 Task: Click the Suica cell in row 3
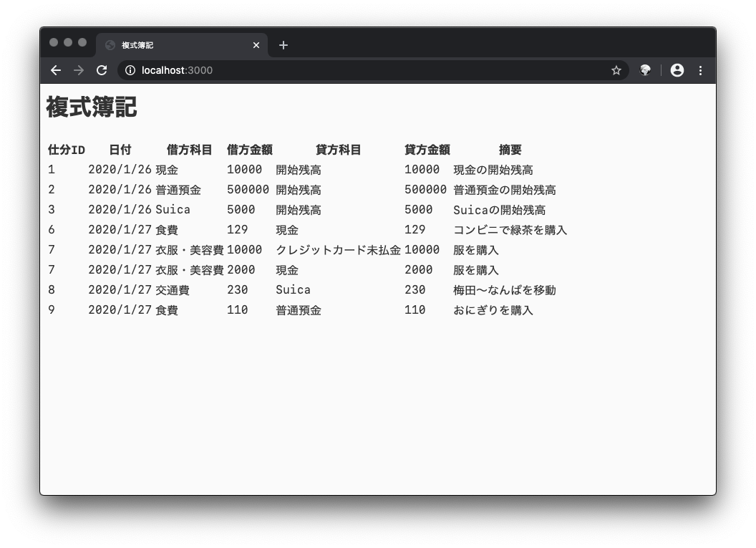click(173, 210)
